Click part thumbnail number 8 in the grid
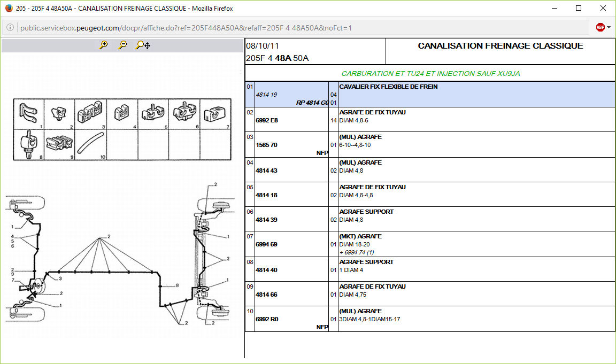 tap(28, 144)
